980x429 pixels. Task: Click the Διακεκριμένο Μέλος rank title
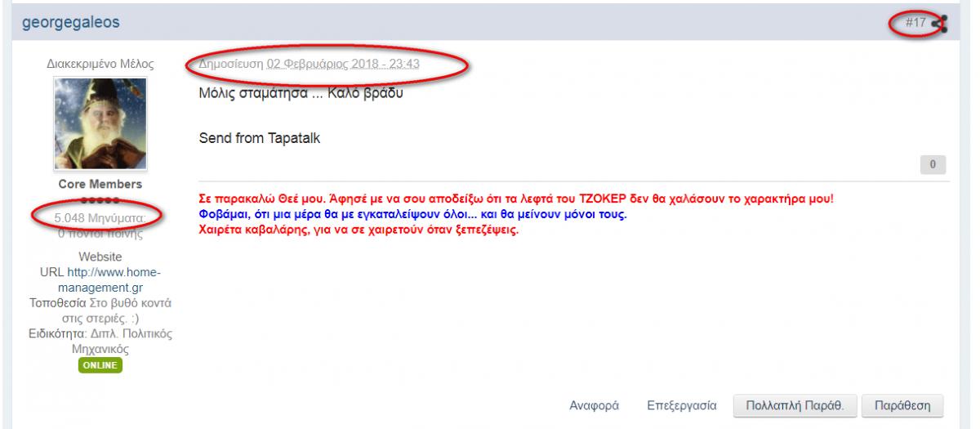(100, 64)
